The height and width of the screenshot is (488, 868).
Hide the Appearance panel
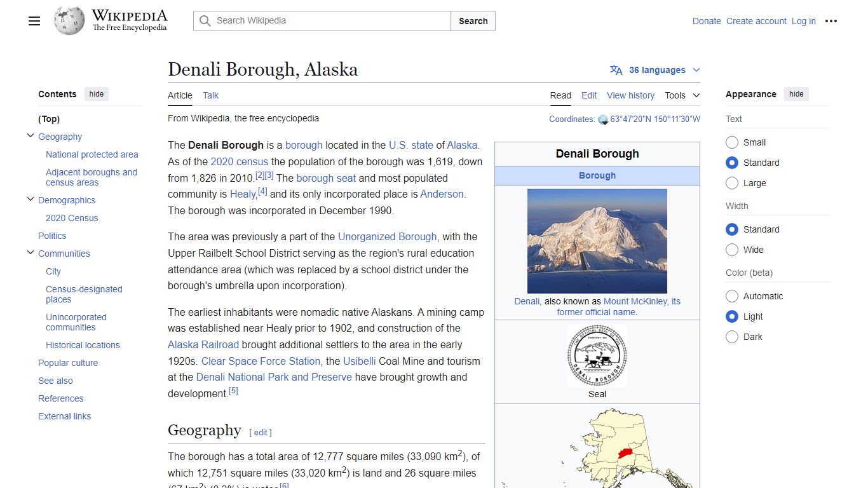point(796,94)
